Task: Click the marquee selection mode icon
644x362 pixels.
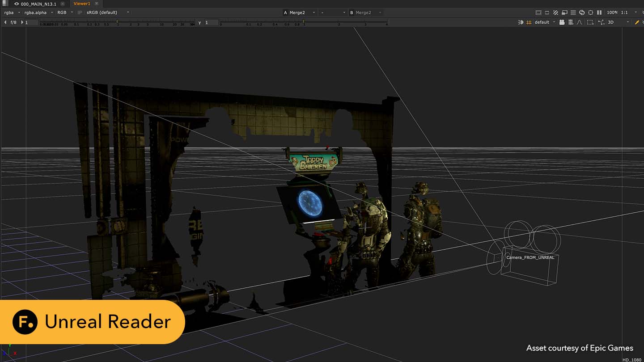Action: pos(590,22)
